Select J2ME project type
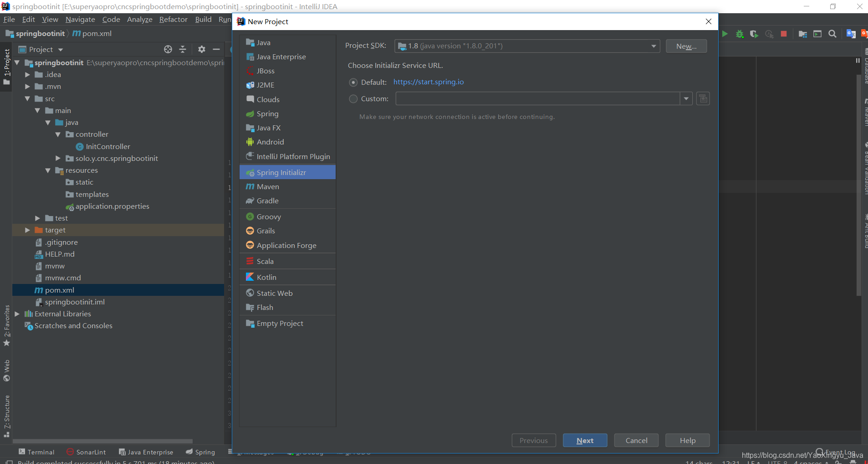868x464 pixels. click(287, 85)
